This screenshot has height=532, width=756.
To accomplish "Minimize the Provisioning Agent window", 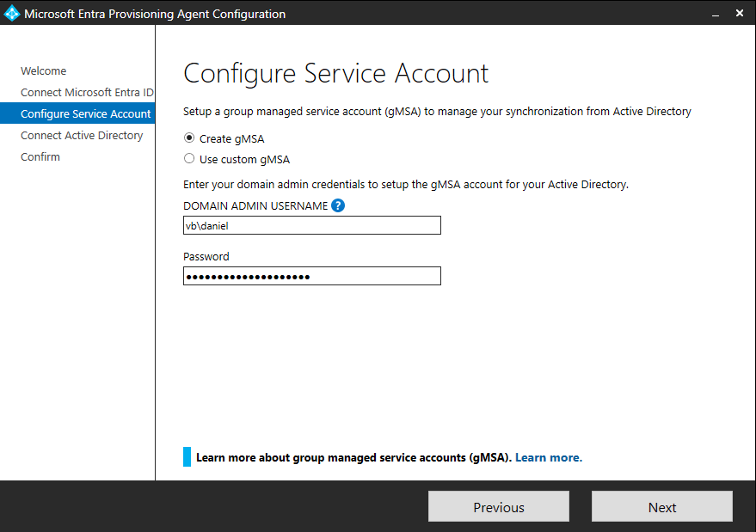I will pyautogui.click(x=716, y=14).
